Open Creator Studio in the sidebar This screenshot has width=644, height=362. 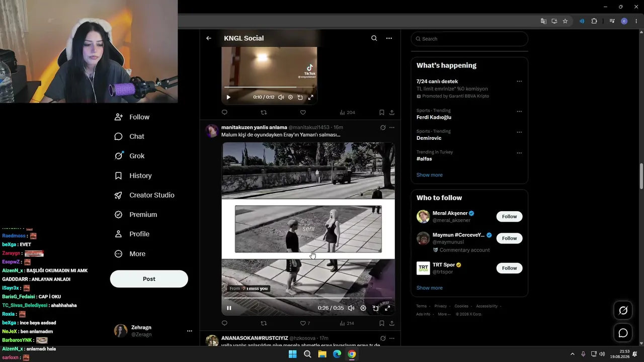[144, 195]
